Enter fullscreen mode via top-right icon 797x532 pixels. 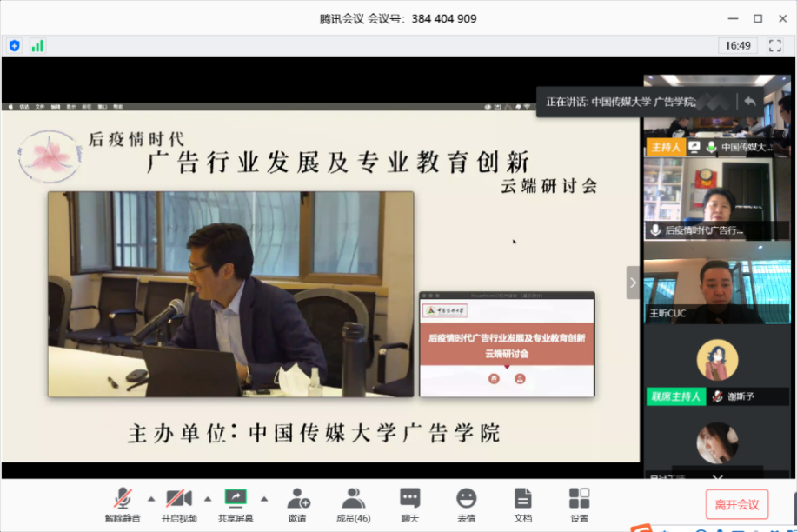coord(774,45)
